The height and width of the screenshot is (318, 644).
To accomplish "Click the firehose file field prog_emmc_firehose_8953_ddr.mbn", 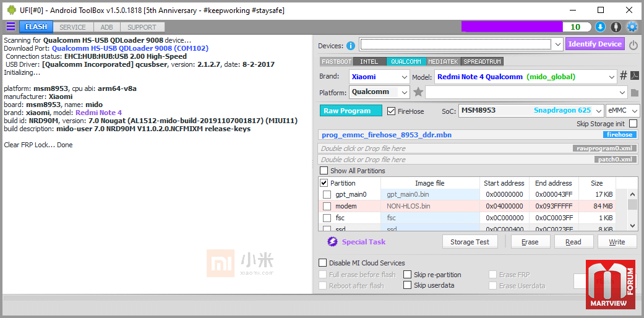I will click(478, 135).
